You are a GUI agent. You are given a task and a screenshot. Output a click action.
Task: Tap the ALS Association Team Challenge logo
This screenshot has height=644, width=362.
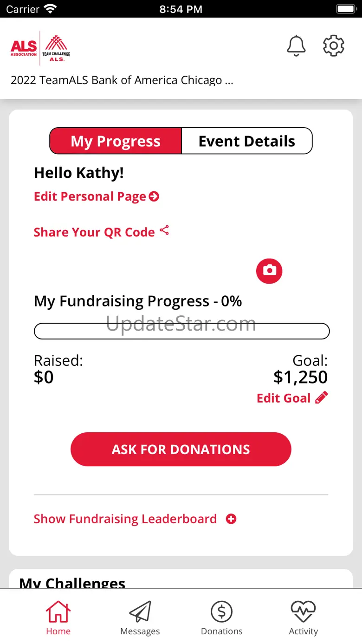pyautogui.click(x=40, y=47)
